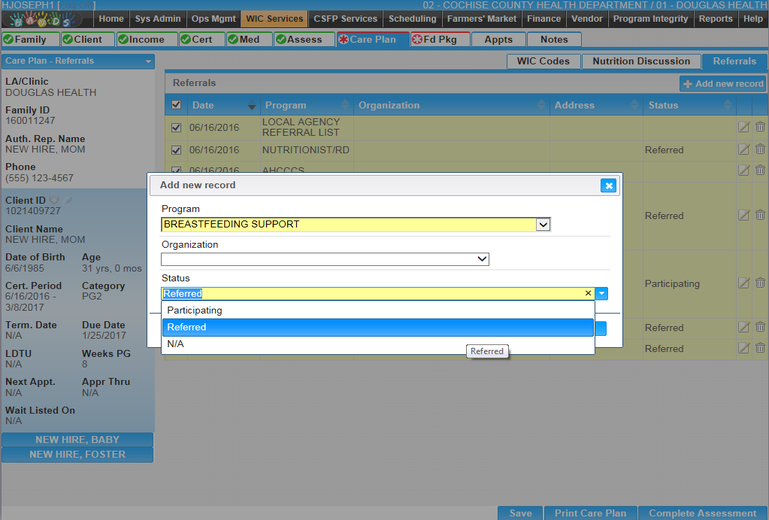Click the HANDS logo in the header
The height and width of the screenshot is (520, 769).
(40, 19)
